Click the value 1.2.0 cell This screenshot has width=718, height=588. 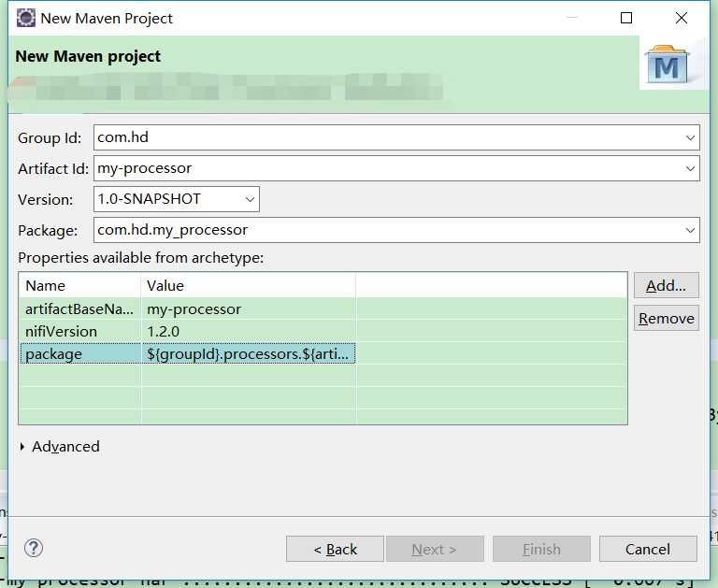point(249,331)
